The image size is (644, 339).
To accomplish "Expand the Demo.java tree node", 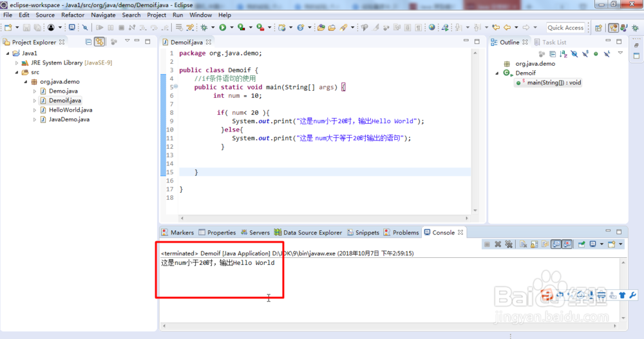I will [x=35, y=92].
